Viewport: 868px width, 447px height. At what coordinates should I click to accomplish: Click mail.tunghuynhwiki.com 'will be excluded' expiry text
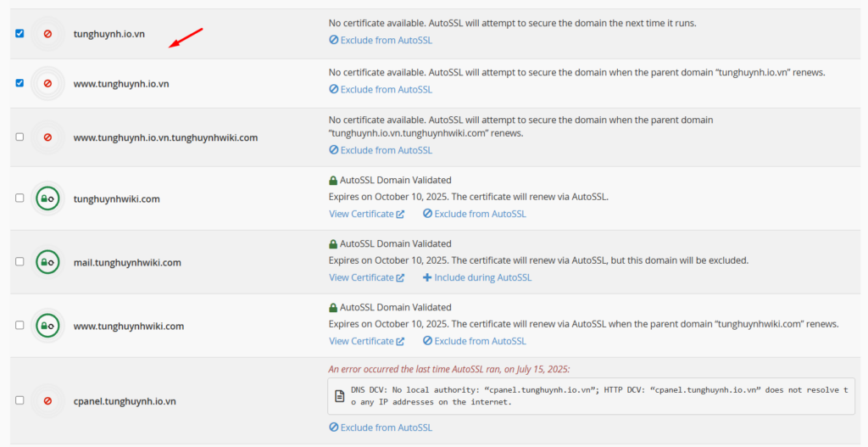[538, 260]
